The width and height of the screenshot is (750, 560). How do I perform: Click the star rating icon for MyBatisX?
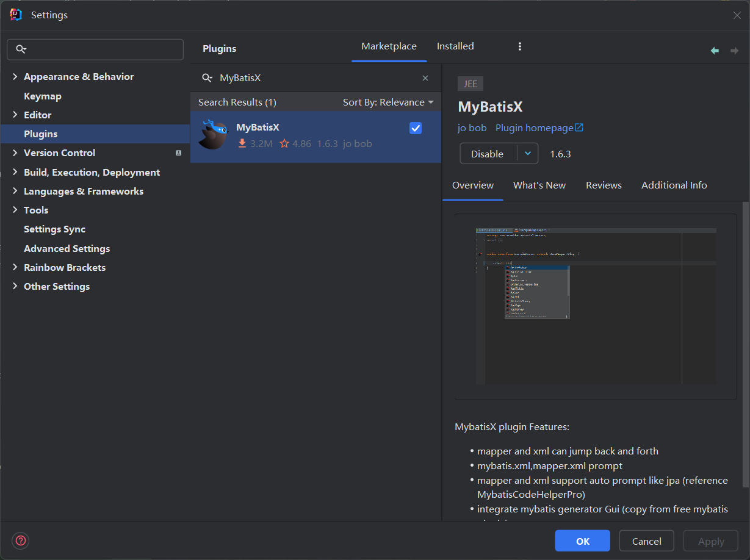tap(284, 144)
